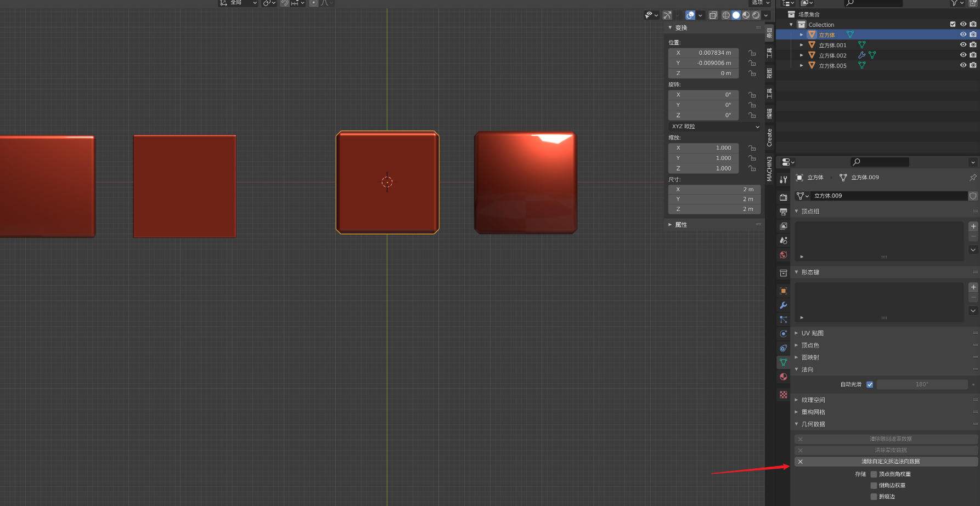Open the View Layer properties tab
The height and width of the screenshot is (506, 980).
click(783, 226)
